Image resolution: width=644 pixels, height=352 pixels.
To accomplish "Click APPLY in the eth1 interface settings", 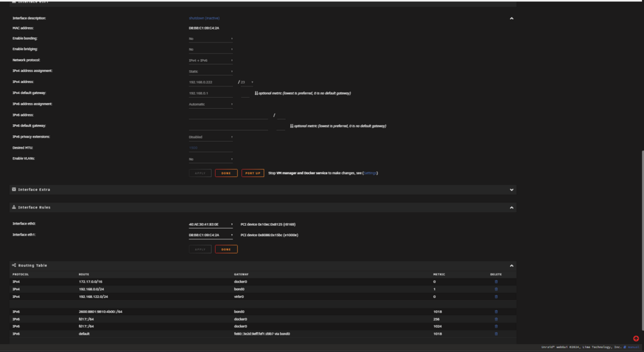I will tap(200, 173).
